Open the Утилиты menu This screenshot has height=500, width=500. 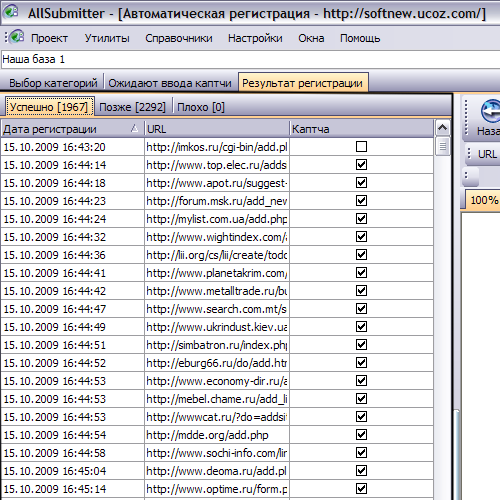tap(107, 38)
